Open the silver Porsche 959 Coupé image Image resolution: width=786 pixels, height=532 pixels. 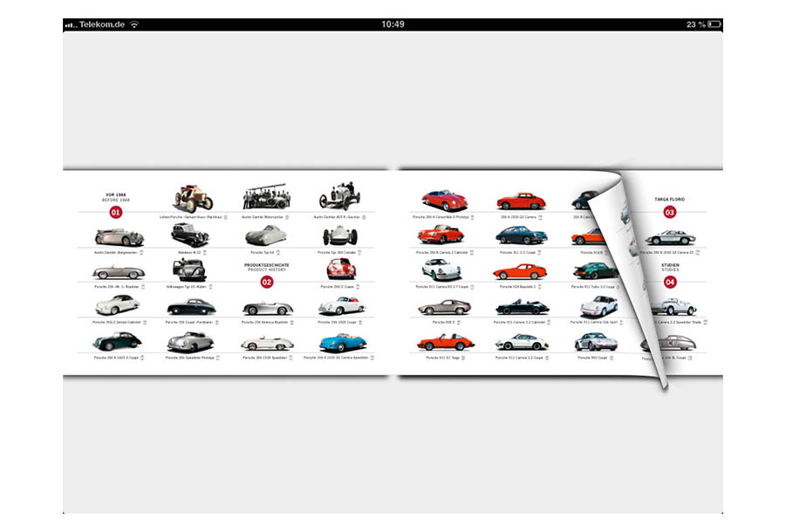[596, 343]
